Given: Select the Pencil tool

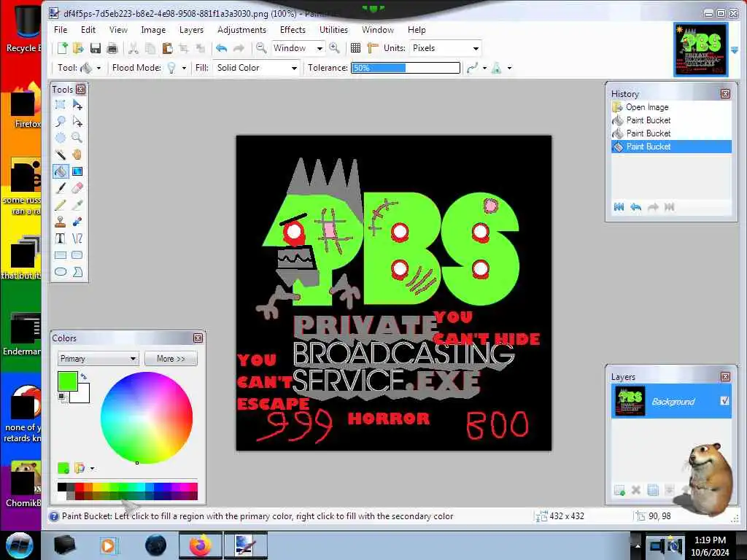Looking at the screenshot, I should click(x=61, y=205).
